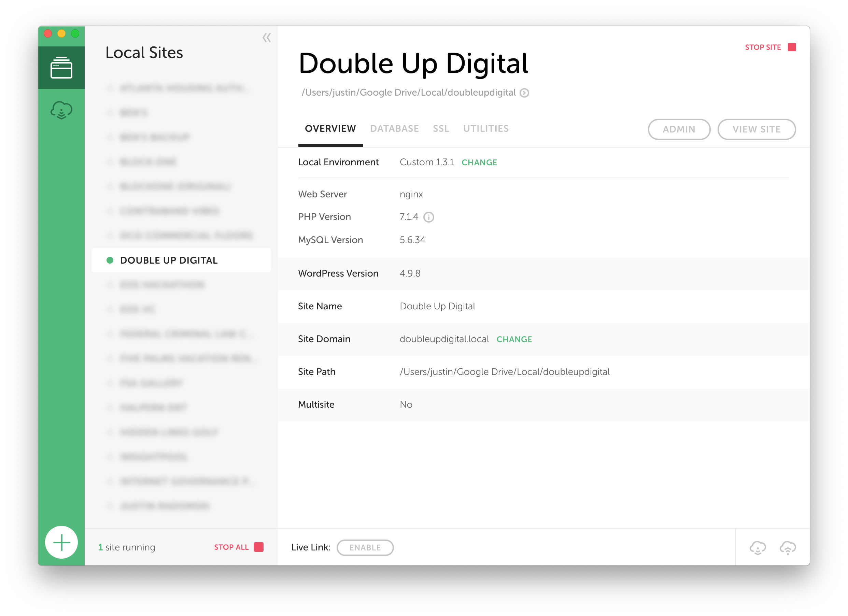848x616 pixels.
Task: Change the Site Domain
Action: [514, 339]
